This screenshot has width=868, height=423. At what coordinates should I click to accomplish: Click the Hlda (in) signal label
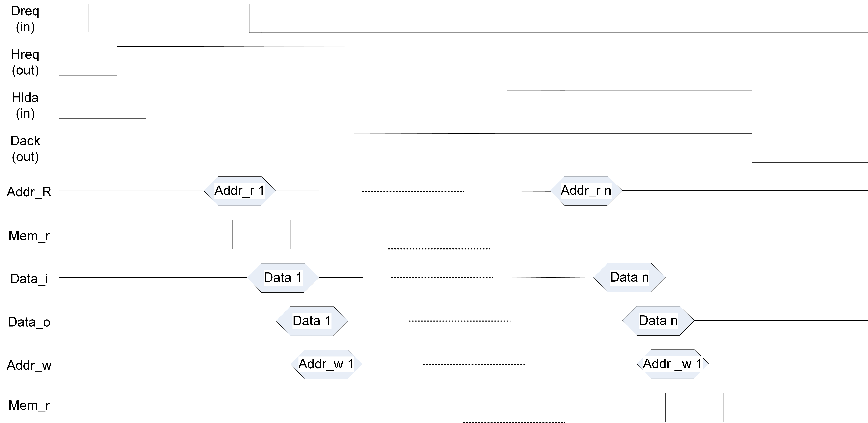[x=25, y=105]
